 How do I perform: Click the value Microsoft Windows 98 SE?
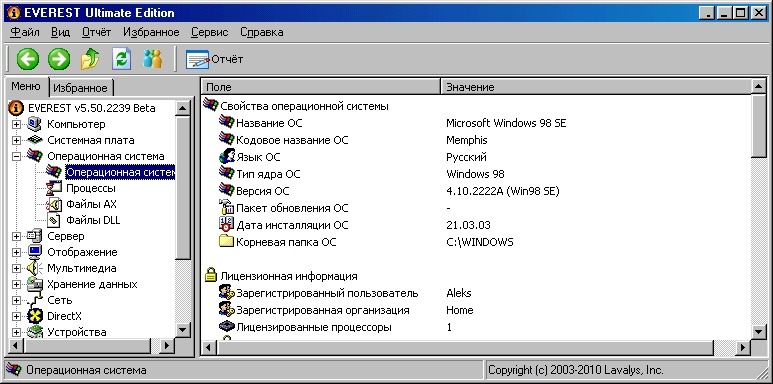click(x=506, y=123)
